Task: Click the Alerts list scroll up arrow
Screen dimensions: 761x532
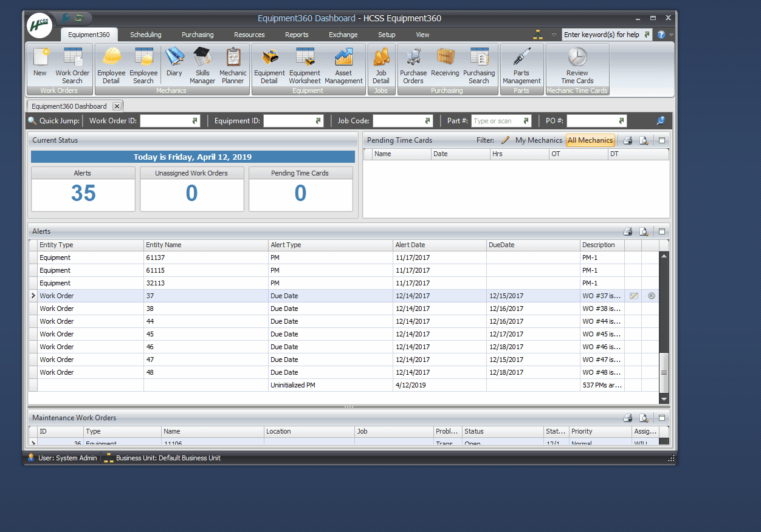Action: (x=664, y=256)
